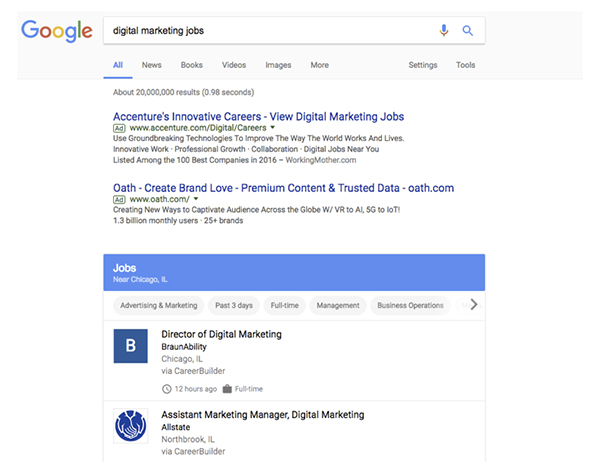This screenshot has height=462, width=600.
Task: Open the Director of Digital Marketing job
Action: pos(221,334)
